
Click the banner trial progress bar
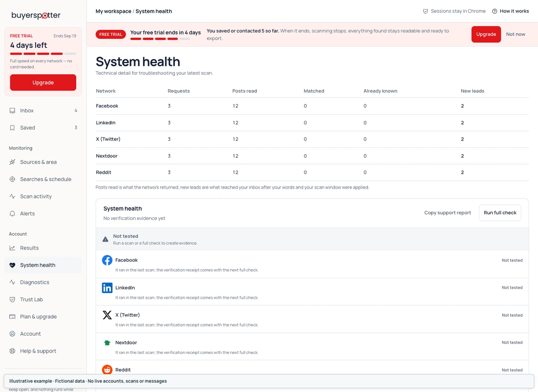[x=160, y=39]
